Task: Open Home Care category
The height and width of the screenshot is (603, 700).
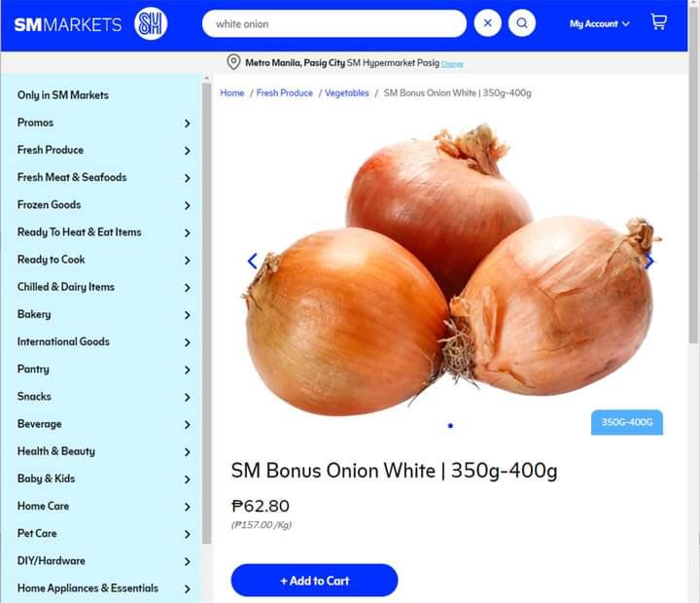Action: [43, 506]
